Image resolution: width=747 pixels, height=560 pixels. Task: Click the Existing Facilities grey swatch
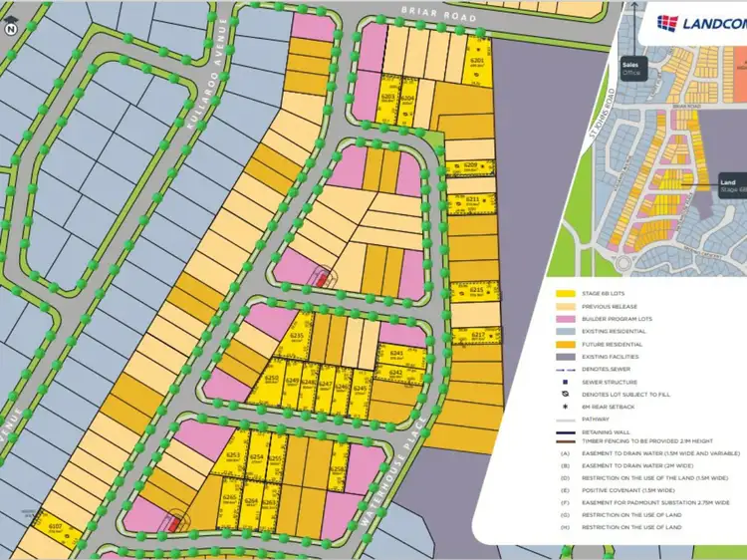coord(564,356)
